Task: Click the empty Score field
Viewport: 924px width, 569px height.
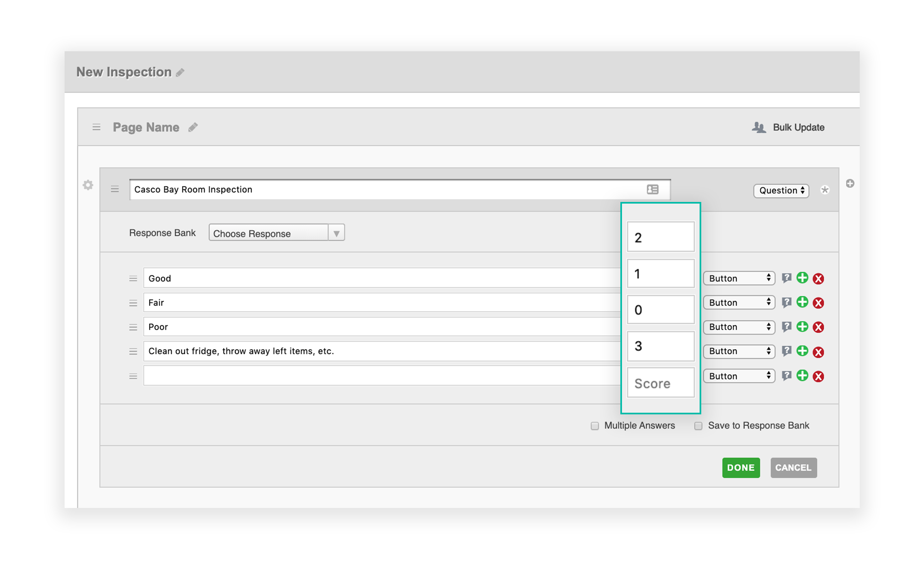Action: tap(660, 383)
